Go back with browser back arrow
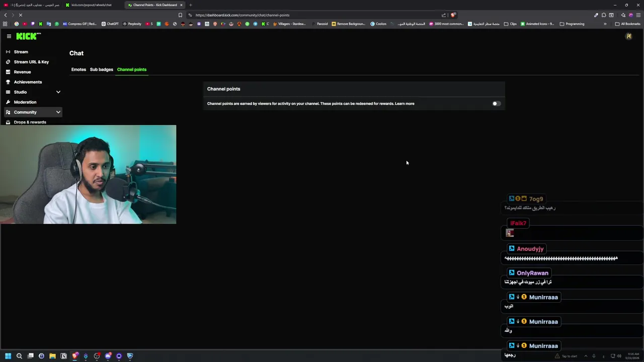This screenshot has height=362, width=644. click(x=6, y=15)
